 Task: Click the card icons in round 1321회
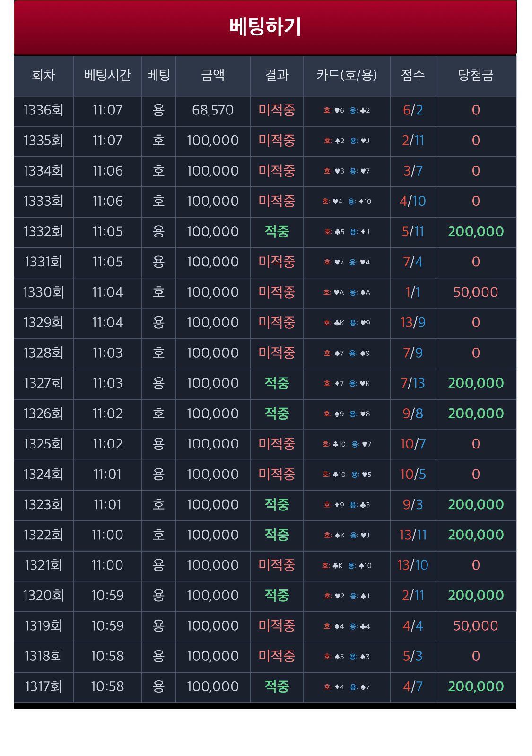[x=347, y=566]
